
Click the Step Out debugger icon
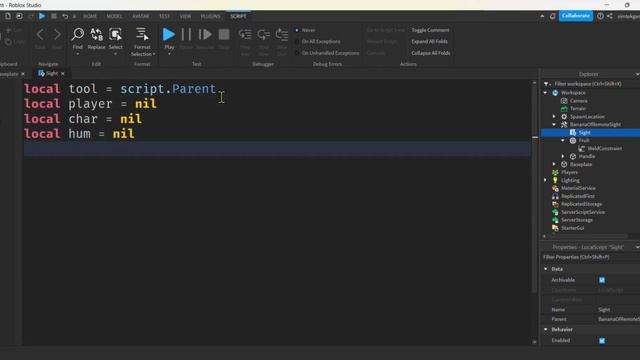(282, 34)
